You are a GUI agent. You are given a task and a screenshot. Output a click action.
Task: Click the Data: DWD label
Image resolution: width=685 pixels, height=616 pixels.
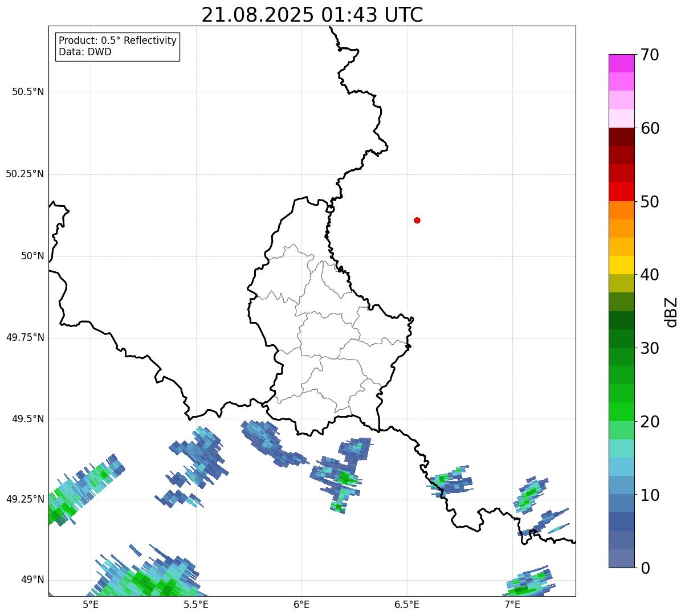pos(85,52)
